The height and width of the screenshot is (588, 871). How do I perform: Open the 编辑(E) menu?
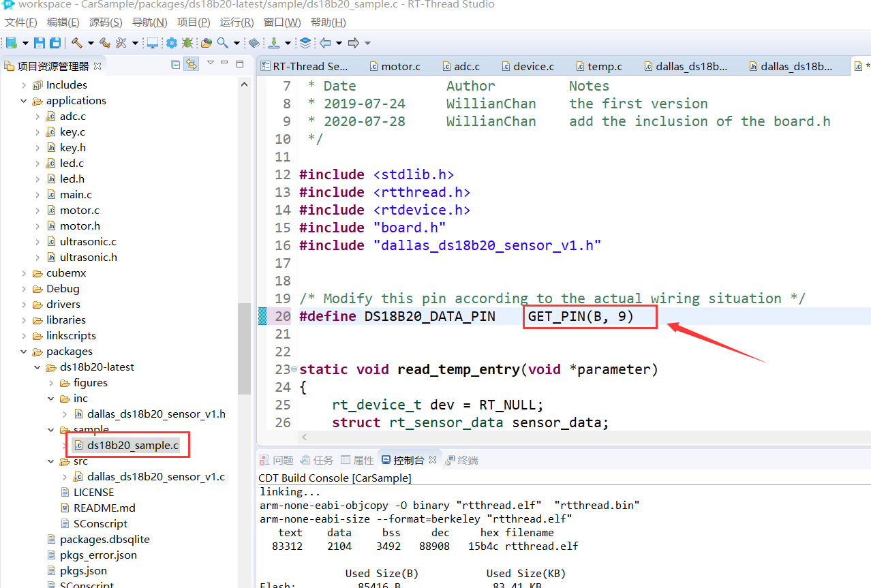pos(63,22)
